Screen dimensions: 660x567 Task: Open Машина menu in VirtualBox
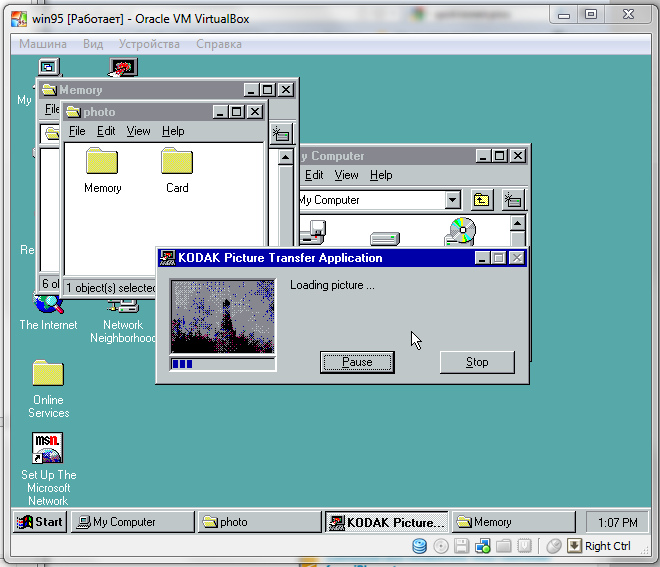[x=43, y=44]
